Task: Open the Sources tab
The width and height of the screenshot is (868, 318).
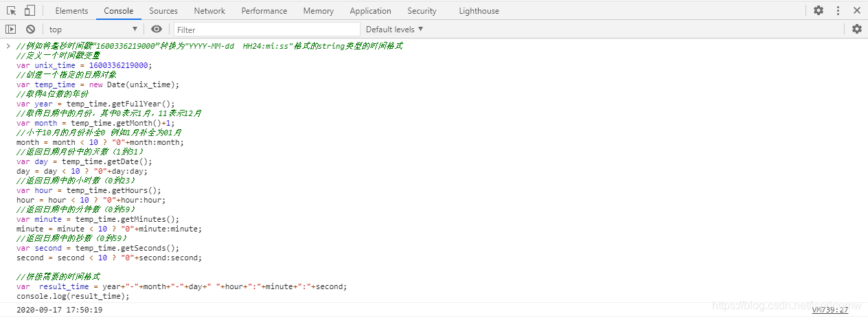Action: coord(163,10)
